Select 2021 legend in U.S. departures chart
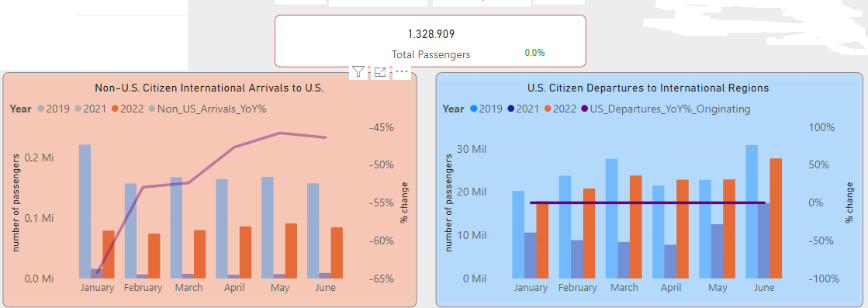868x308 pixels. (523, 109)
